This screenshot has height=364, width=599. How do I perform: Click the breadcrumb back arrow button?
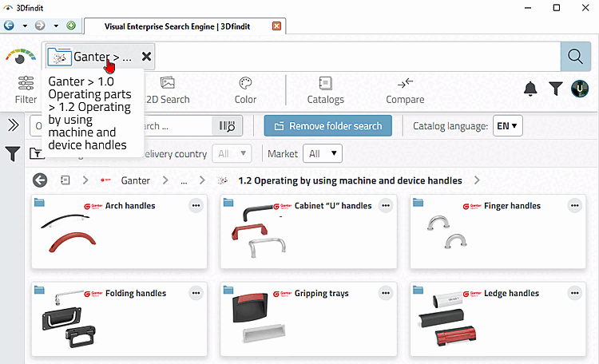tap(40, 180)
